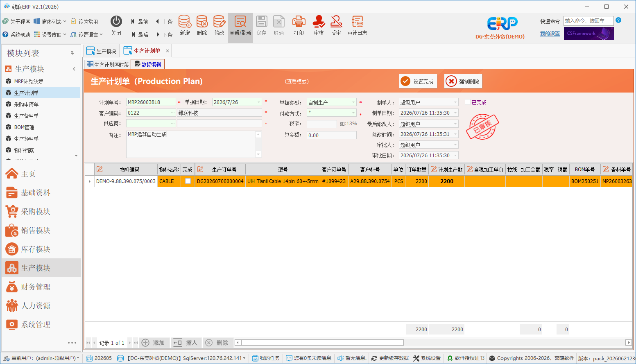The width and height of the screenshot is (636, 364).
Task: Open 销售模块 sales module
Action: [41, 231]
